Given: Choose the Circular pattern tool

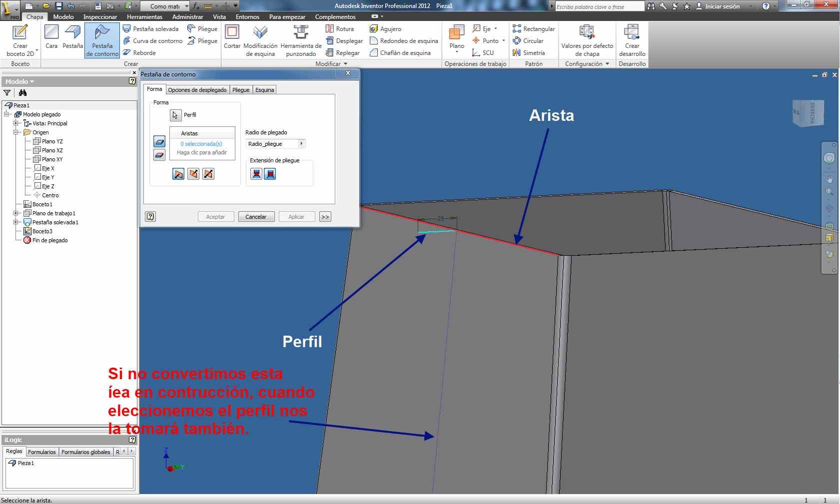Looking at the screenshot, I should point(528,41).
